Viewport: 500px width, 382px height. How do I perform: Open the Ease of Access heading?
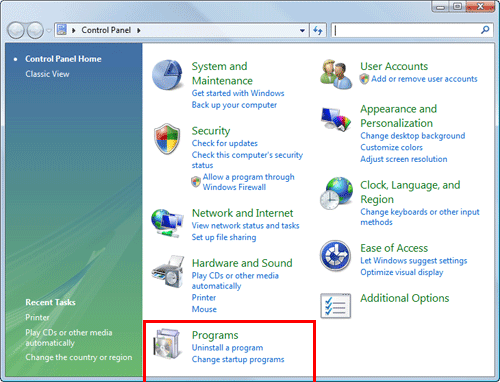pos(394,248)
